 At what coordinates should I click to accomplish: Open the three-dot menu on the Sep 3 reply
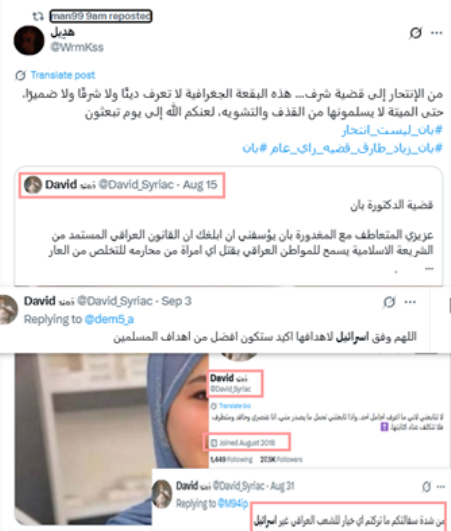(x=410, y=302)
